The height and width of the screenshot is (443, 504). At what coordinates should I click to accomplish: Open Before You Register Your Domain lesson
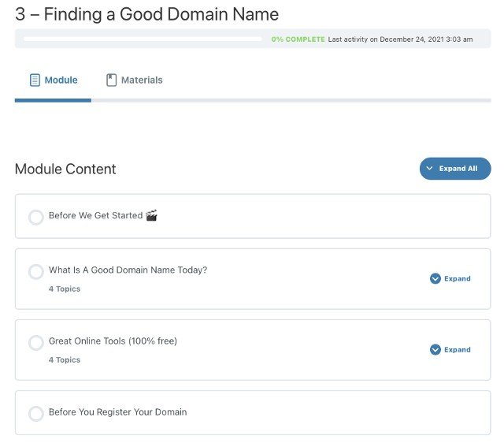[117, 411]
